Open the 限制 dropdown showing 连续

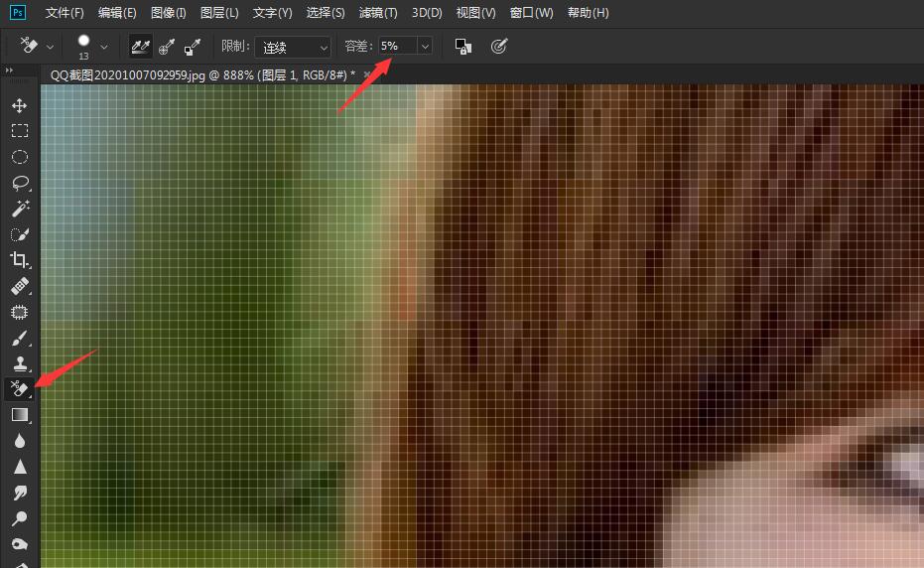pos(292,48)
